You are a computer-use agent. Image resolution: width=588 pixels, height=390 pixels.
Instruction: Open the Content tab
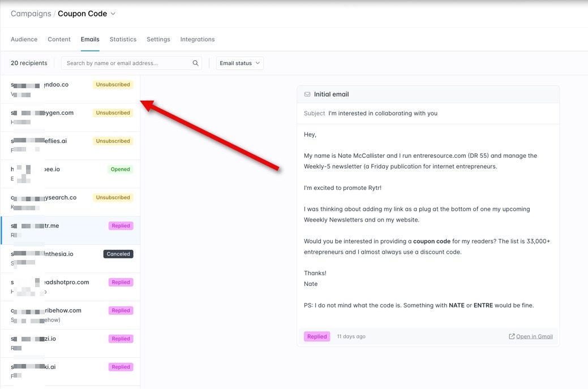pyautogui.click(x=59, y=40)
